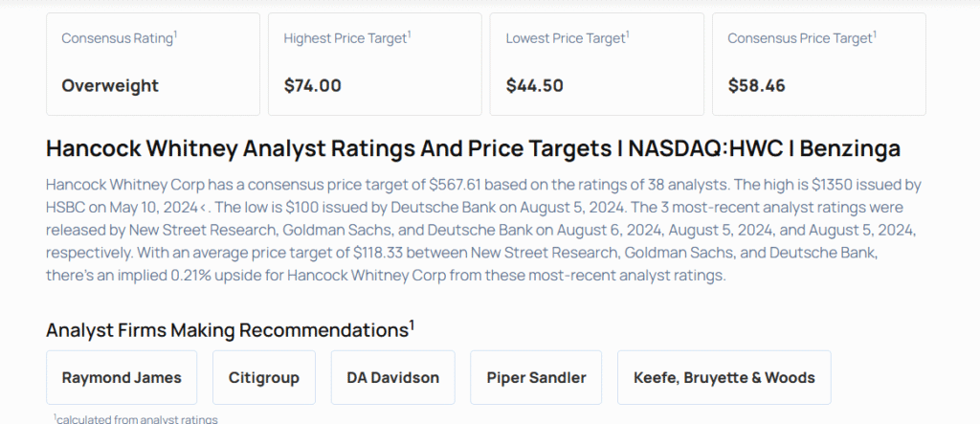Click the $74.00 highest price target value
This screenshot has width=980, height=424.
313,85
